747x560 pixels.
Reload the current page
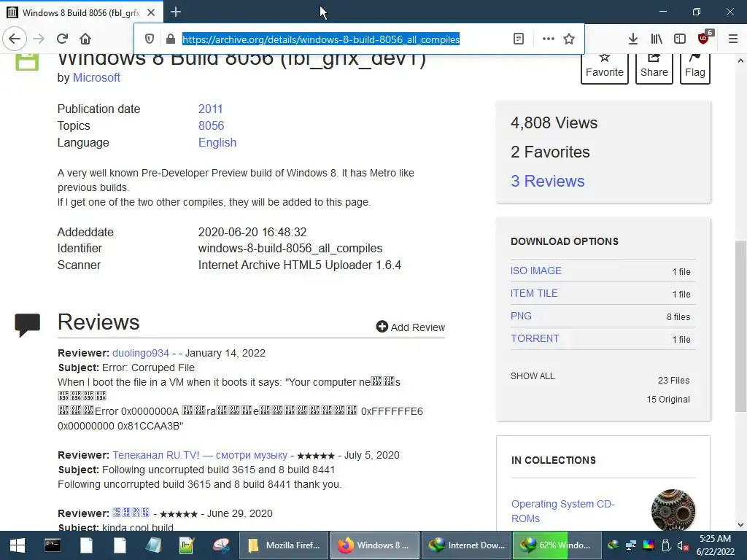click(62, 39)
